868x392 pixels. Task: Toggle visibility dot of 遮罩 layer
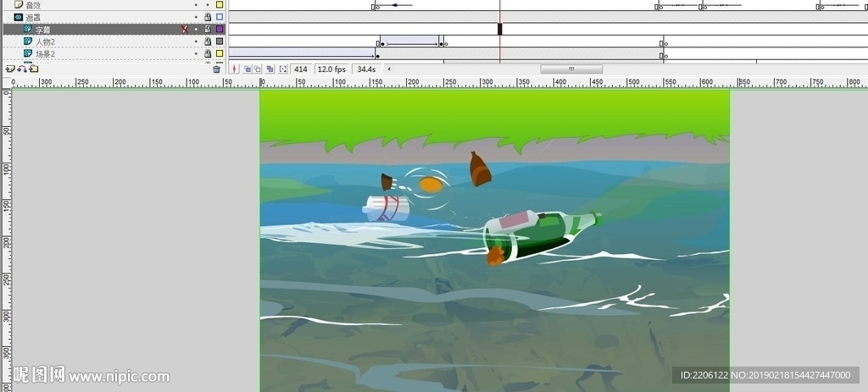click(196, 17)
